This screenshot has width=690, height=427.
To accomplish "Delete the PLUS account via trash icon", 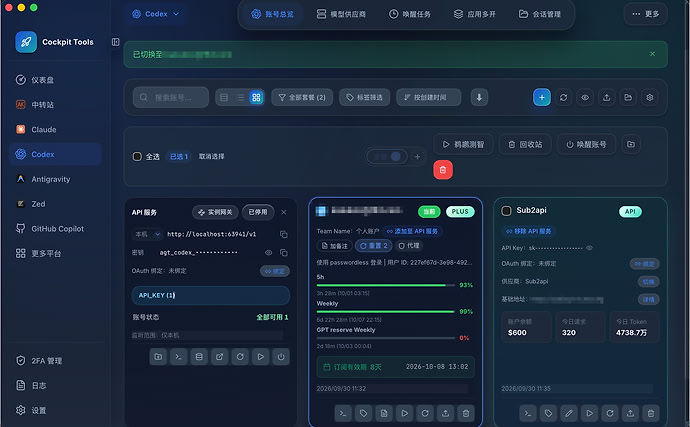I will (x=466, y=413).
